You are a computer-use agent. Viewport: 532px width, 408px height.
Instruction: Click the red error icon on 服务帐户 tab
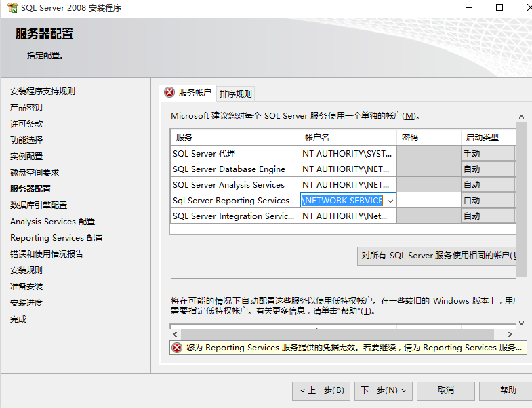pyautogui.click(x=169, y=92)
